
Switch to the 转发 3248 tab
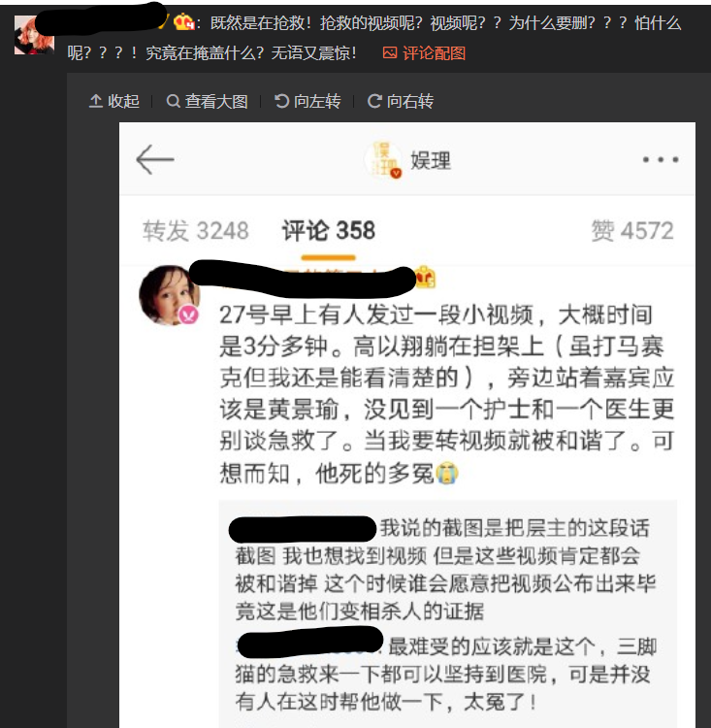pos(196,231)
